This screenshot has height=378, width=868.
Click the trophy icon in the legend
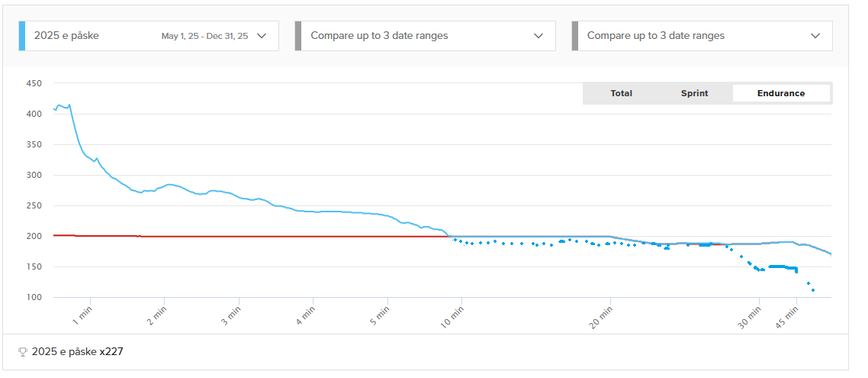coord(23,352)
